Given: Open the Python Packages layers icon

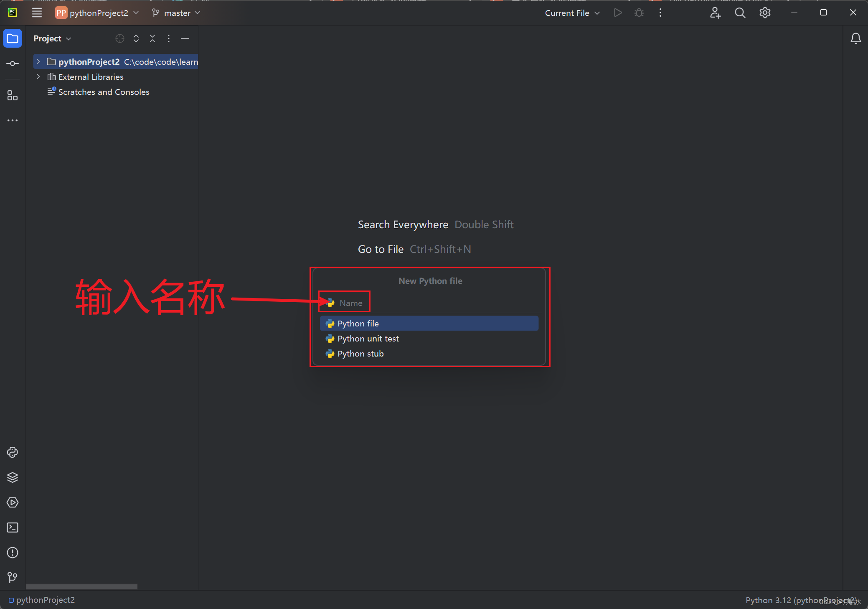Looking at the screenshot, I should [x=13, y=477].
